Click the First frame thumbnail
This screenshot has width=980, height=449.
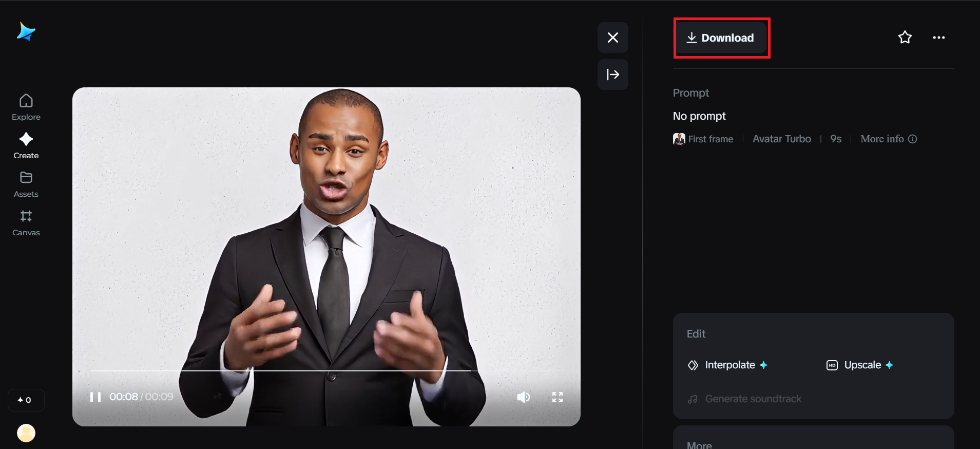click(x=679, y=139)
